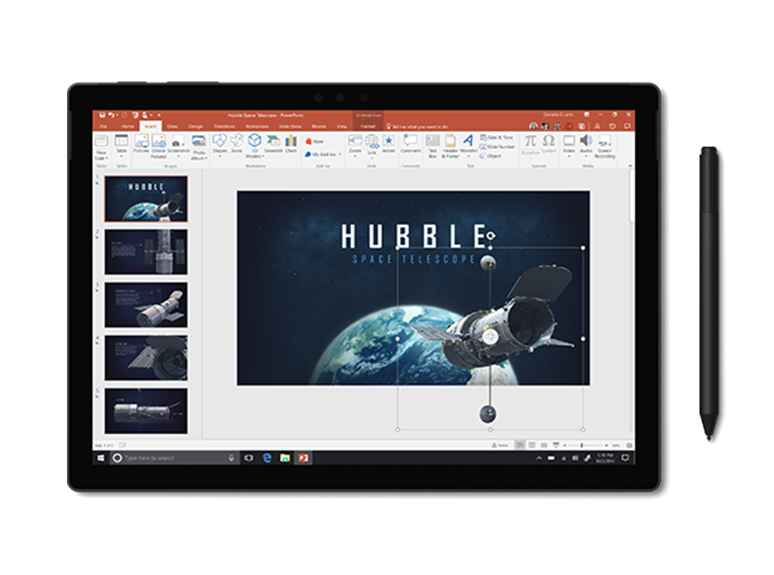Viewport: 774px width, 575px height.
Task: Click the SPACE TELESCOPE subtitle text
Action: tap(414, 259)
